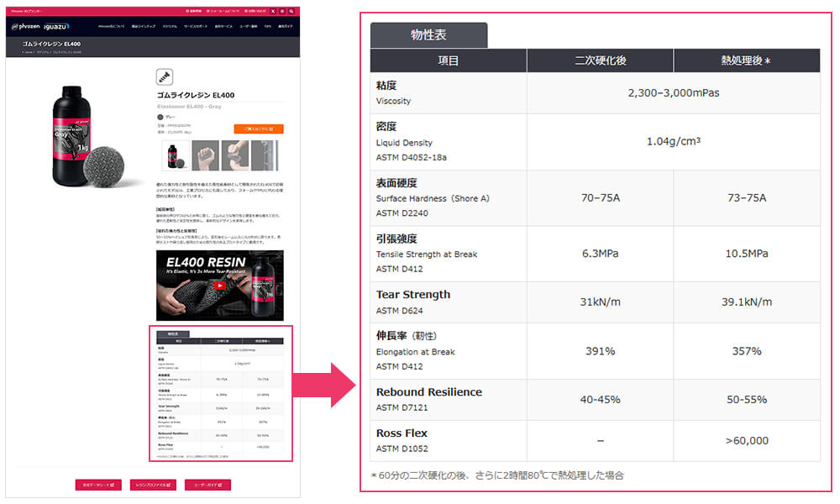840x504 pixels.
Task: Open the first red datasheet button
Action: [x=98, y=485]
